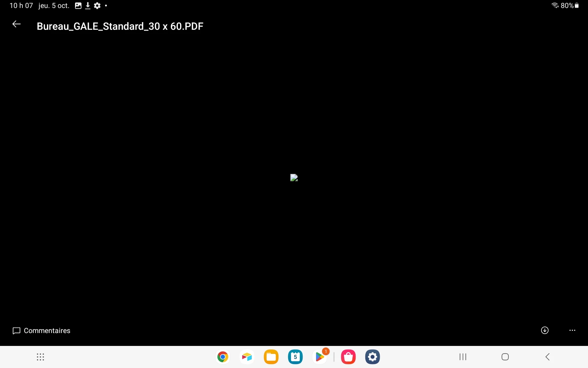Tap the download notification icon in status bar

88,6
